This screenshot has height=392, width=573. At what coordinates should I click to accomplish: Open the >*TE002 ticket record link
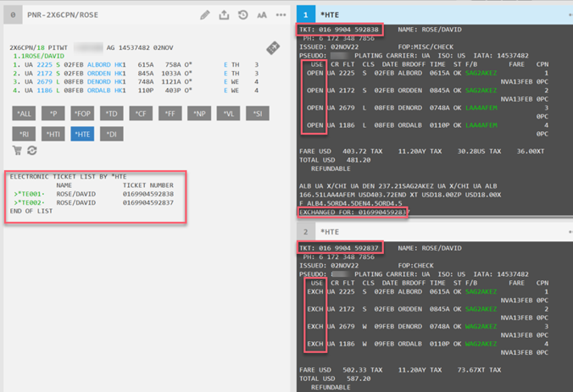point(29,203)
